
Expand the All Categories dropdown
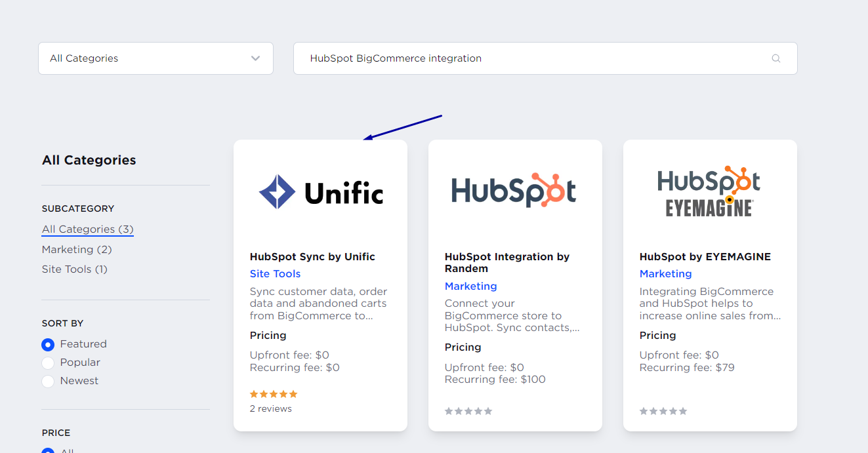pos(155,58)
